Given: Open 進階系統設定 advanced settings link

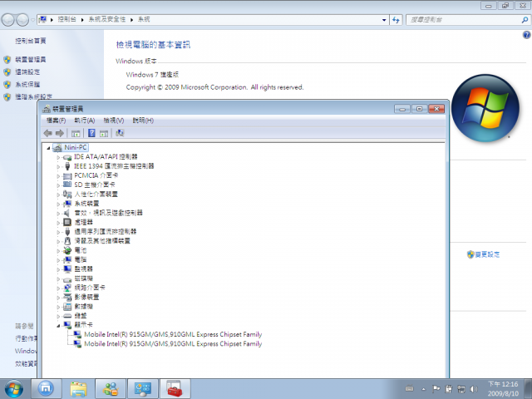Looking at the screenshot, I should point(33,96).
